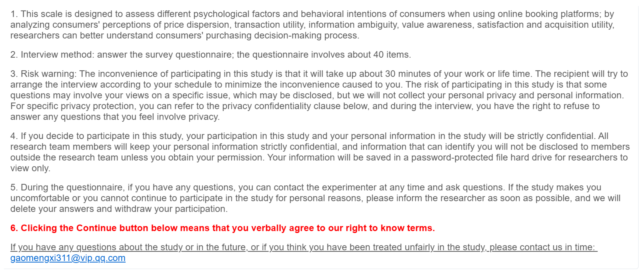Click the line 'answer any questions that you feel involve privacy'

tap(115, 117)
